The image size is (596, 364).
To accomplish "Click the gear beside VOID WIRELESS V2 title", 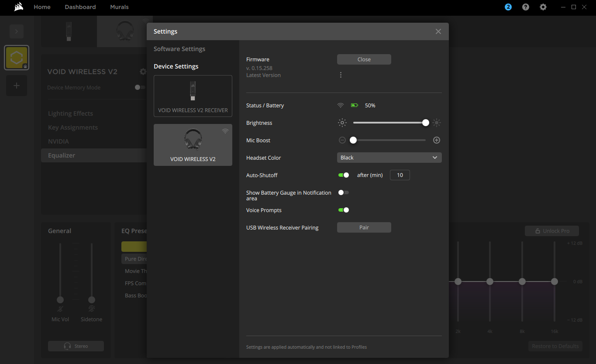I will [143, 72].
